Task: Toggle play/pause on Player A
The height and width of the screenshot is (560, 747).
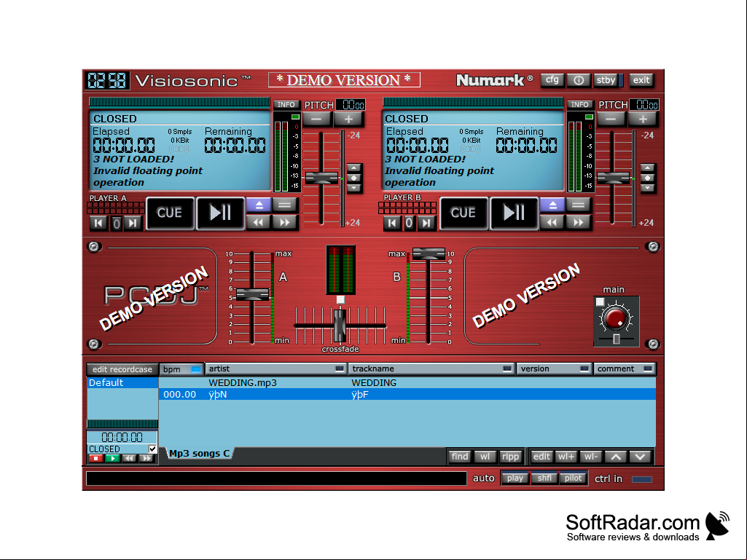Action: click(x=221, y=213)
